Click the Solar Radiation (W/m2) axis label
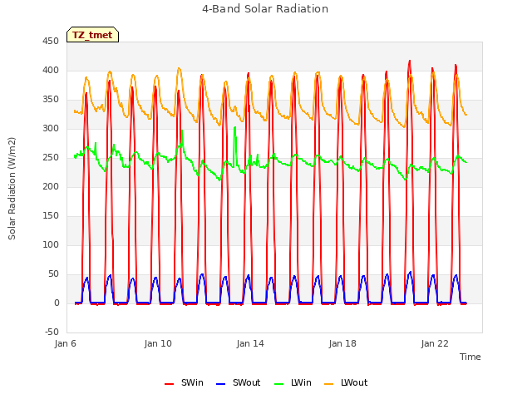 [12, 189]
